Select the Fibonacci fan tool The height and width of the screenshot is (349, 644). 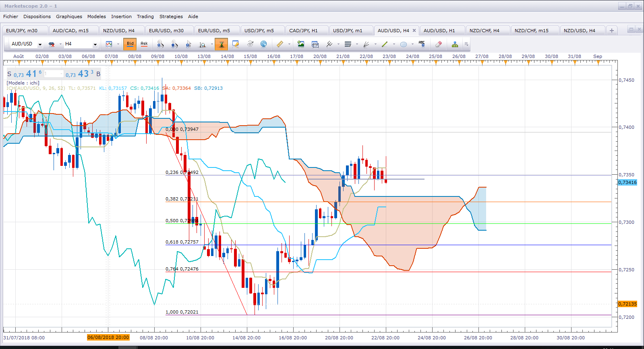pos(366,44)
